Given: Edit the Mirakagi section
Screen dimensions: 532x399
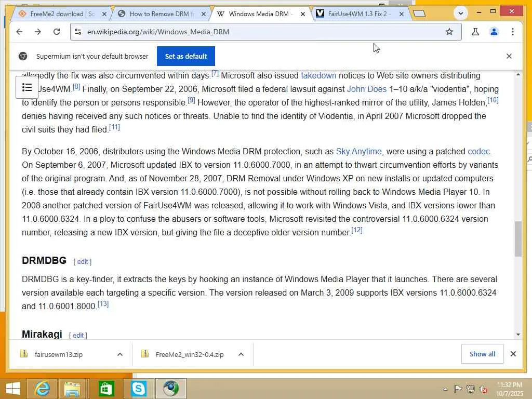Looking at the screenshot, I should (x=78, y=335).
